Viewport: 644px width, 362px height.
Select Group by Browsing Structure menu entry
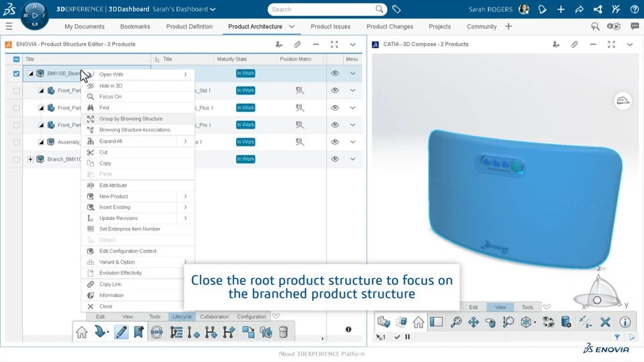(x=138, y=119)
